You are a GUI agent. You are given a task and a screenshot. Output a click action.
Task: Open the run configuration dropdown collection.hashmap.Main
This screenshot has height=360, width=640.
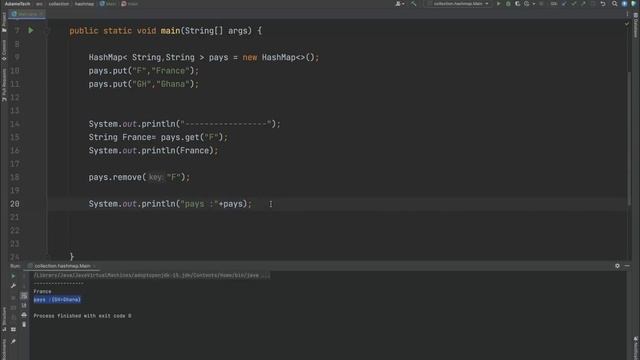[x=458, y=4]
